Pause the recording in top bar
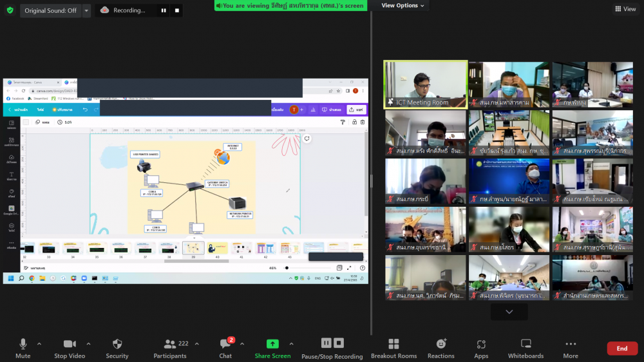644x362 pixels. pos(164,10)
